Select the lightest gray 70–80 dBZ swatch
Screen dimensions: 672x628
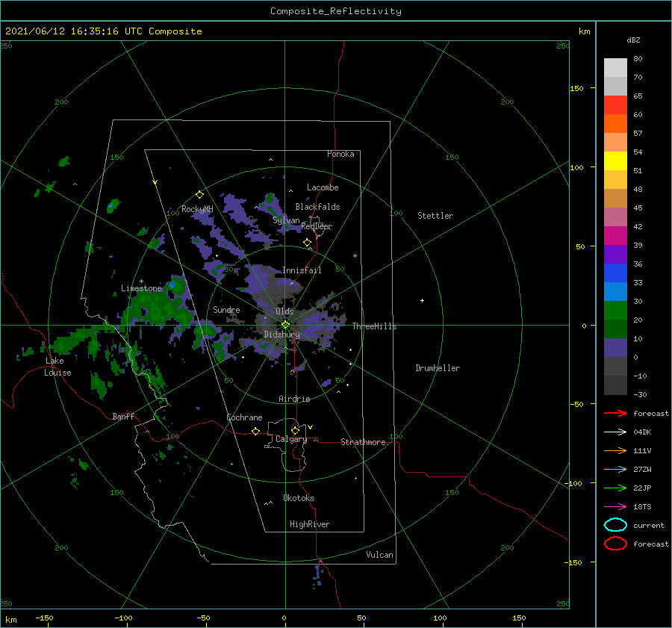[x=615, y=67]
